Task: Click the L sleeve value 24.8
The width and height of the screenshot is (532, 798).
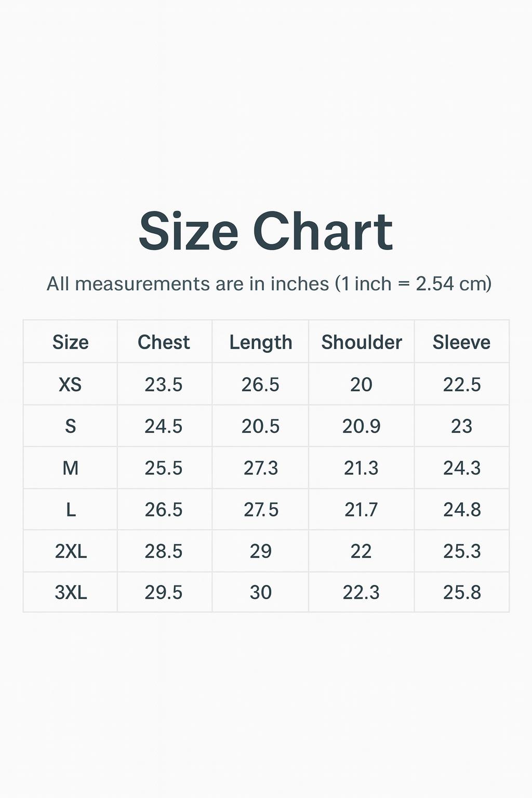Action: click(462, 510)
